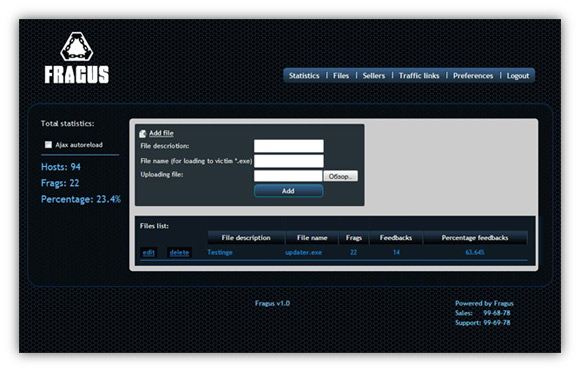The image size is (580, 372).
Task: Click the Frags: 22 sidebar statistic
Action: [60, 183]
